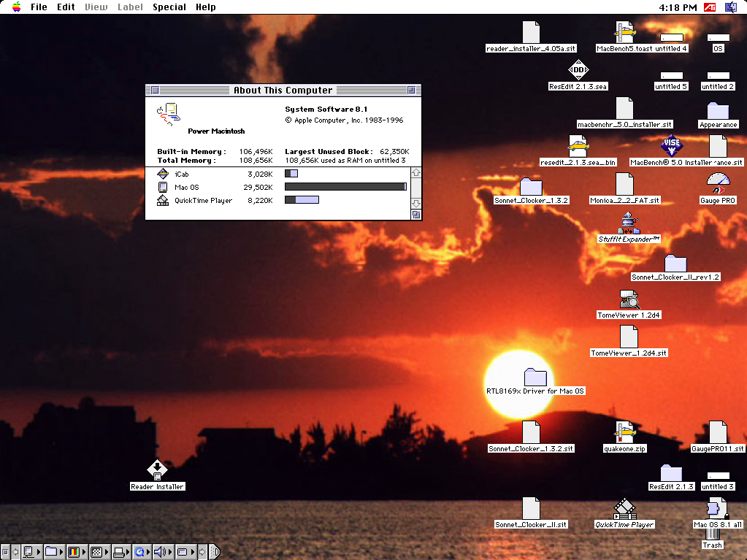
Task: Open the Monitor color depth Control Strip module
Action: point(76,552)
